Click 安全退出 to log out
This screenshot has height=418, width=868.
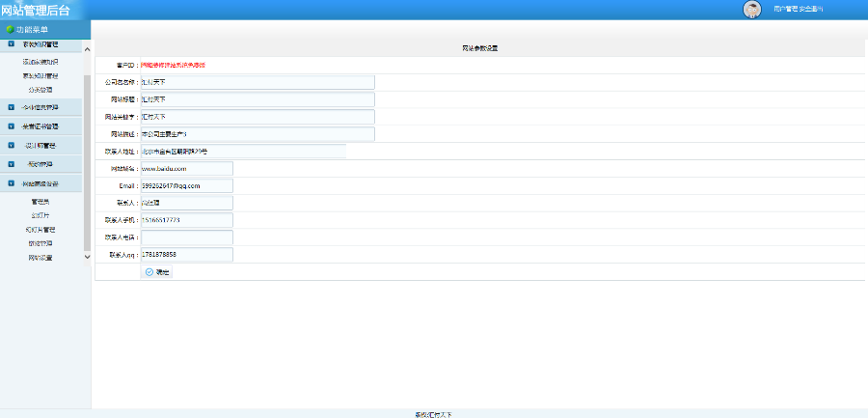coord(811,9)
